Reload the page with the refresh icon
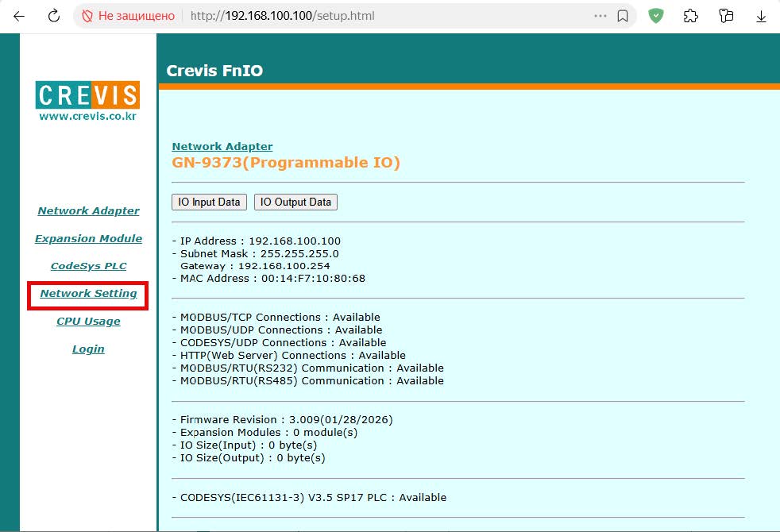780x532 pixels. [x=54, y=16]
